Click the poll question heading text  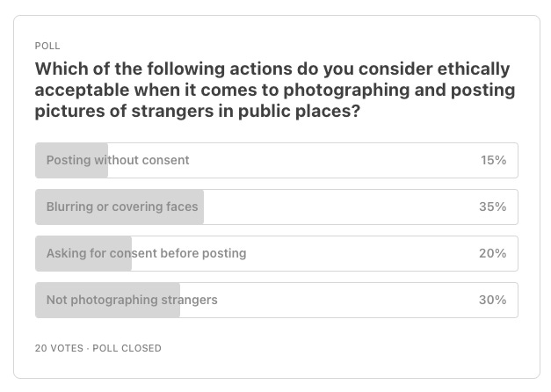tap(275, 90)
